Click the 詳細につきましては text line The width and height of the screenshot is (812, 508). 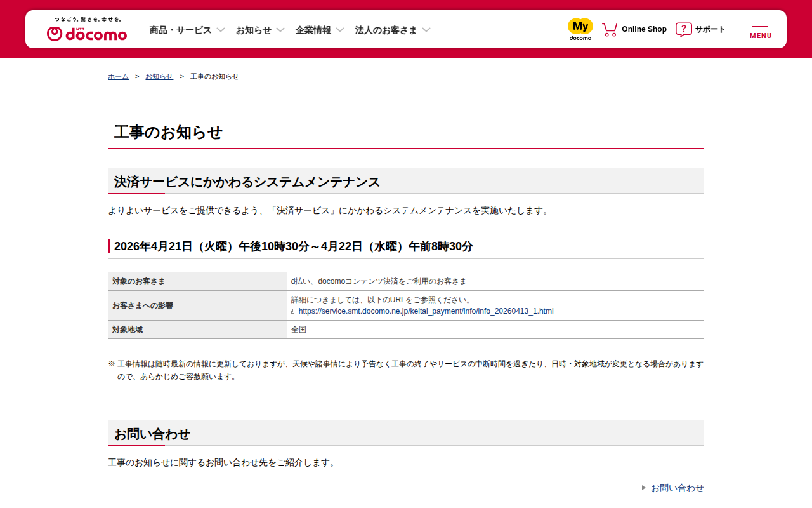[x=383, y=300]
